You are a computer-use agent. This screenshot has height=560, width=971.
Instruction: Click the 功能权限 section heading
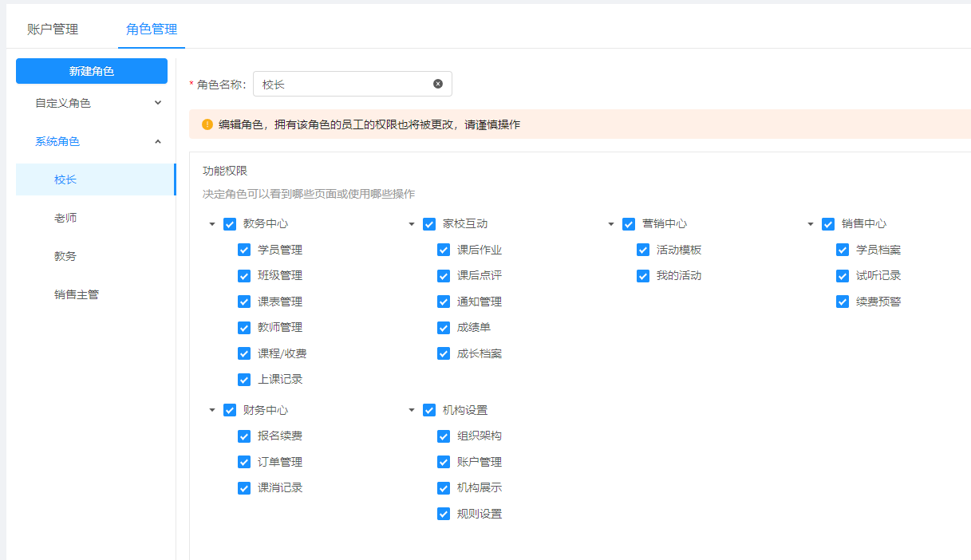[x=225, y=171]
